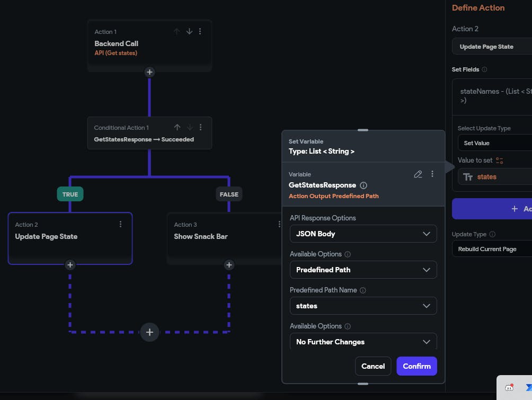Show info for Update Type
The image size is (532, 400).
pos(492,234)
